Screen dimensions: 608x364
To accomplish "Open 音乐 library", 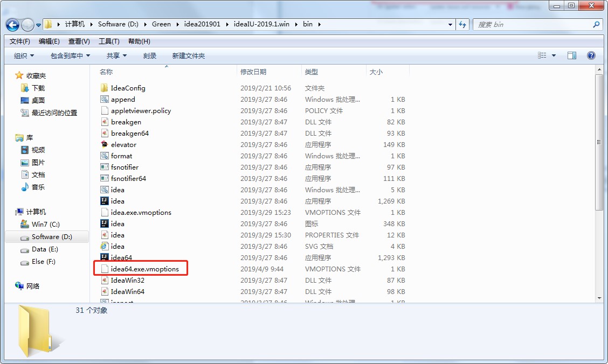I will click(38, 187).
